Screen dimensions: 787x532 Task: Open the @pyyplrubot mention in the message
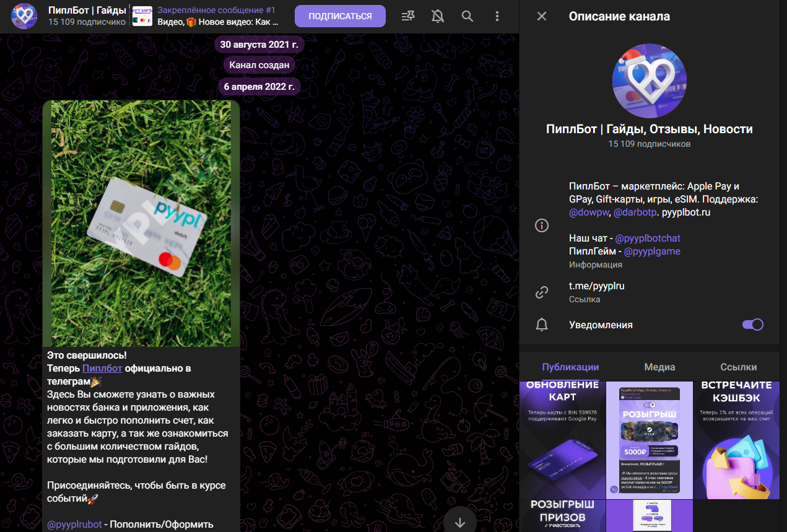[74, 525]
